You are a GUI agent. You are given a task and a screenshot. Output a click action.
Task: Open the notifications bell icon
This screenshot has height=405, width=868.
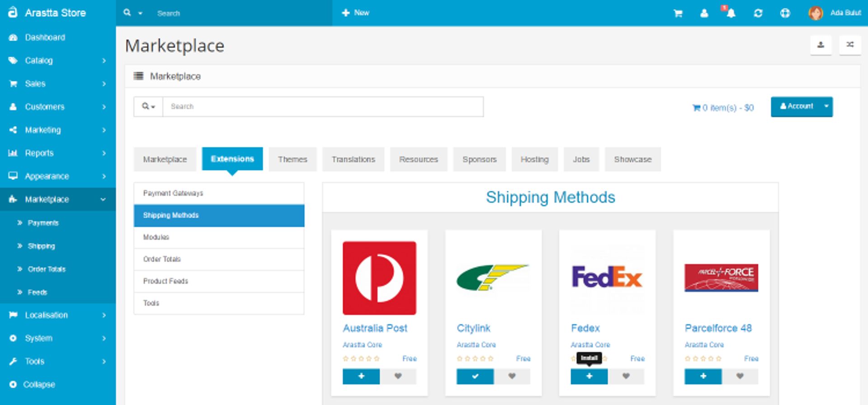pyautogui.click(x=731, y=13)
